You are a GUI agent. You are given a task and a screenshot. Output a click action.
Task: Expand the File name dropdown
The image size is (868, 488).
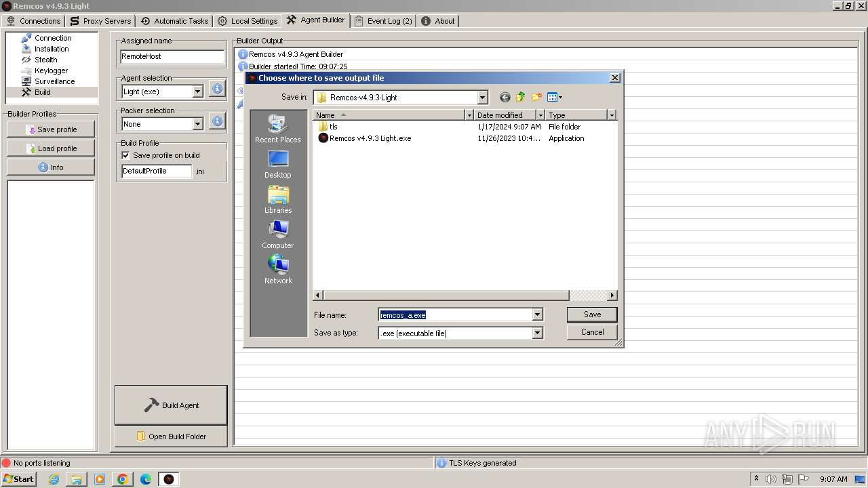pyautogui.click(x=537, y=314)
